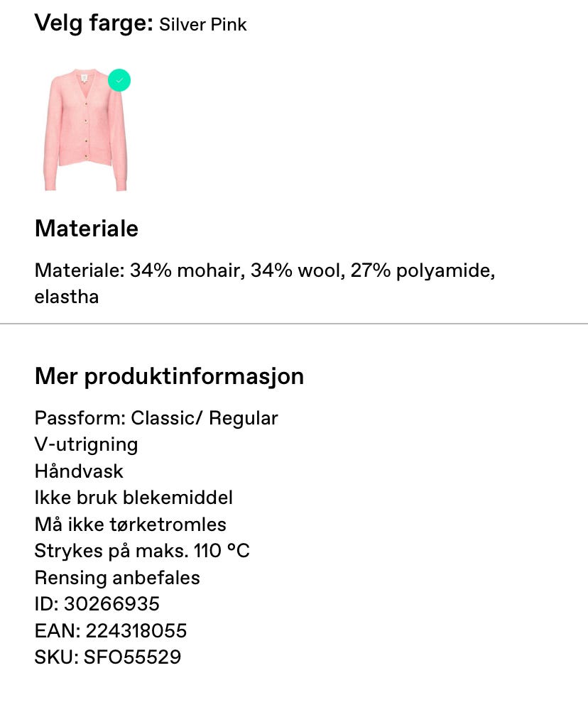
Task: Click the V-utrigning detail
Action: point(86,445)
